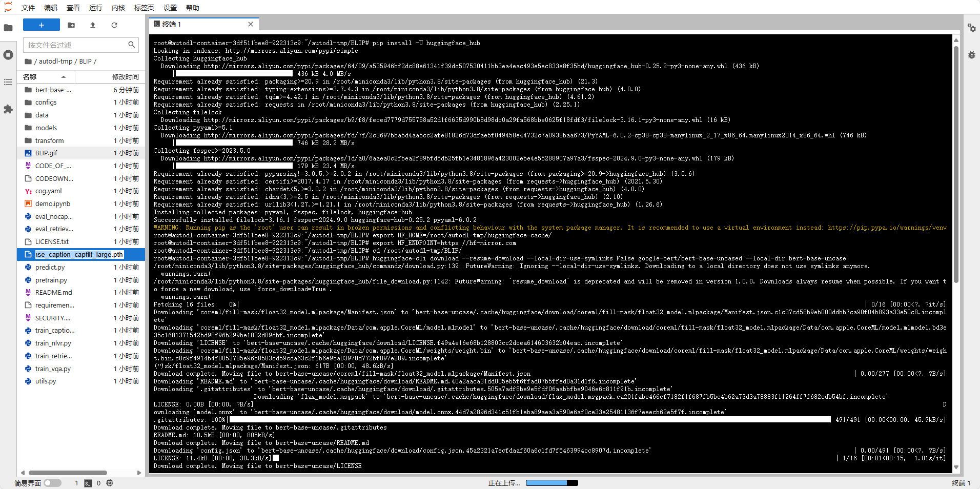Open the 帮助 menu

[193, 8]
